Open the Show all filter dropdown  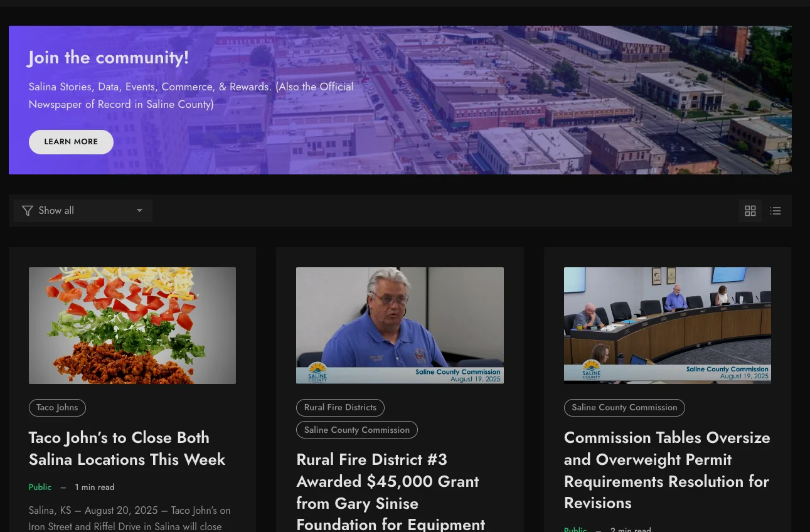(83, 211)
